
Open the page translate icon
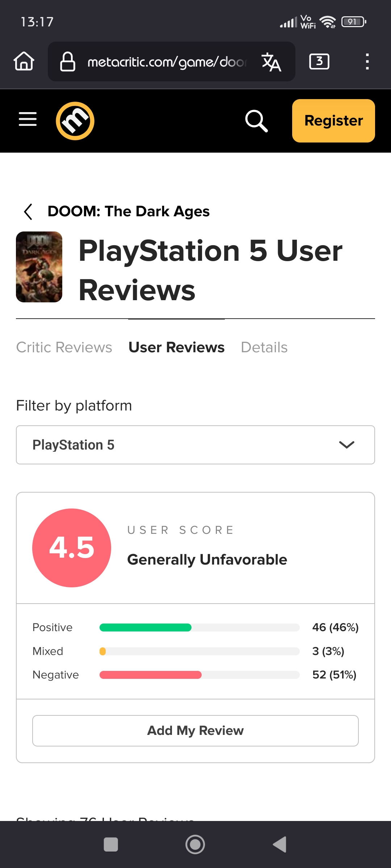click(271, 62)
